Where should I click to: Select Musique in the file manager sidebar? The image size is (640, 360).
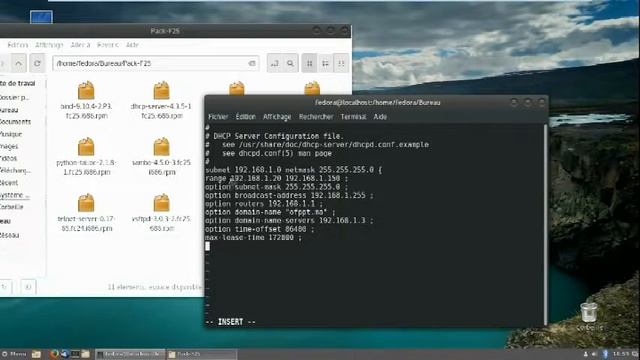(x=11, y=134)
